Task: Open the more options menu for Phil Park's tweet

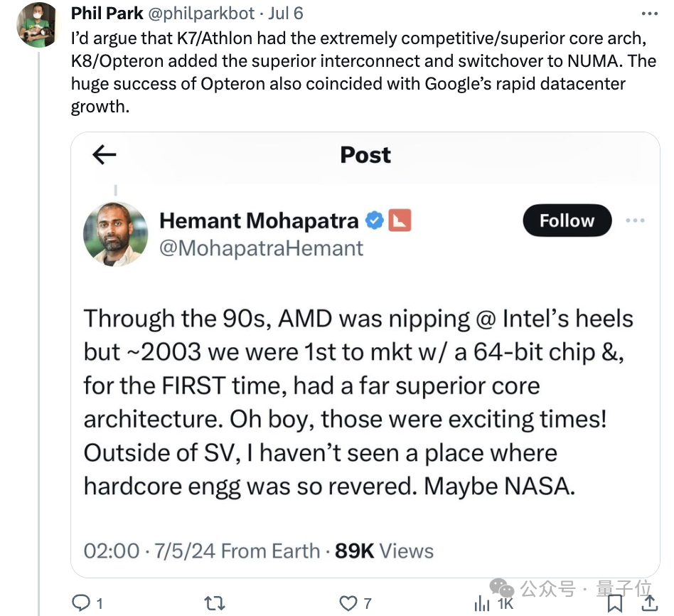Action: click(x=650, y=14)
